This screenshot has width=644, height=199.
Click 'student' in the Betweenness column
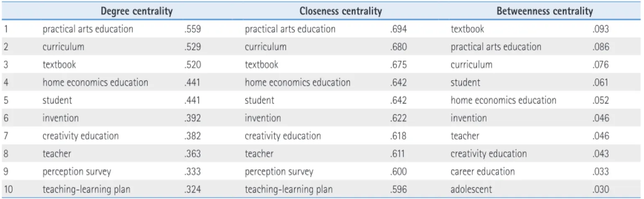click(465, 83)
